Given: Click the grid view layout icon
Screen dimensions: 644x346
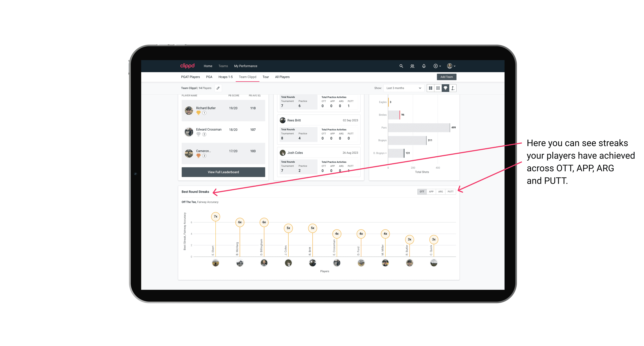Looking at the screenshot, I should pos(430,88).
